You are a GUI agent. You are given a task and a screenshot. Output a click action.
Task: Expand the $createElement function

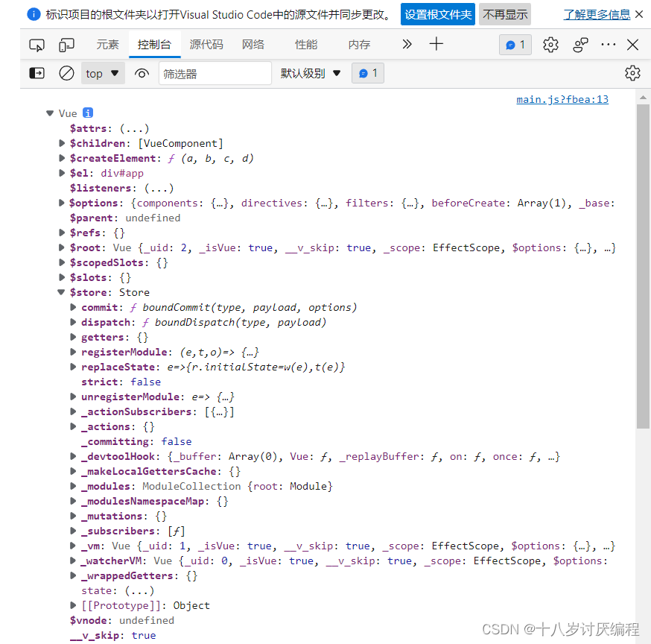click(x=62, y=158)
